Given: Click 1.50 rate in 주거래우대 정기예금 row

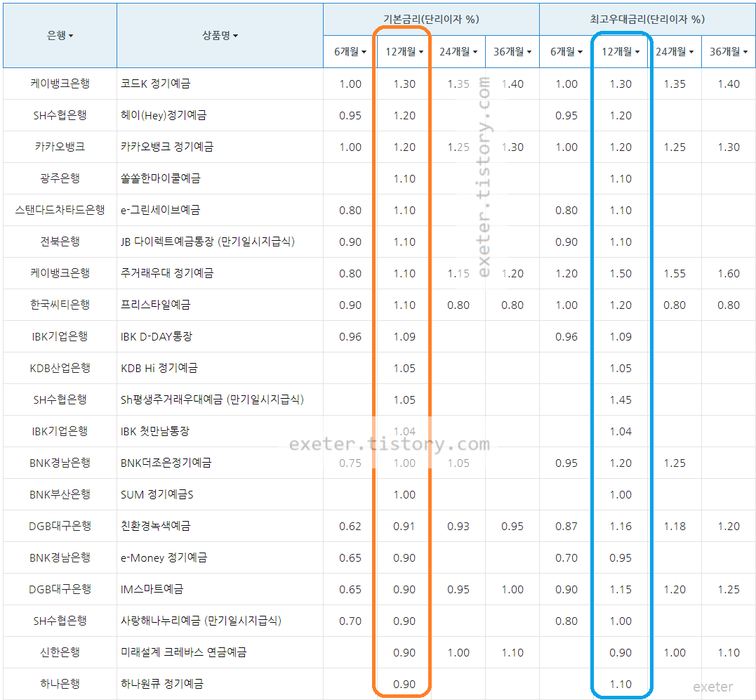Looking at the screenshot, I should coord(621,273).
